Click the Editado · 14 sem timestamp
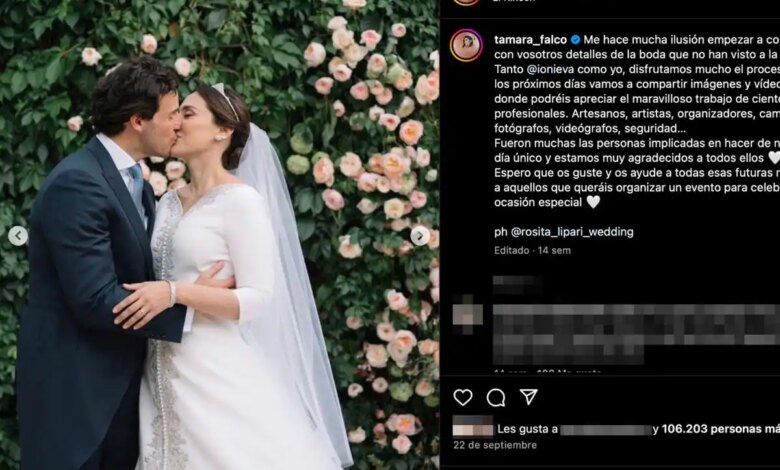The width and height of the screenshot is (780, 470). point(532,250)
